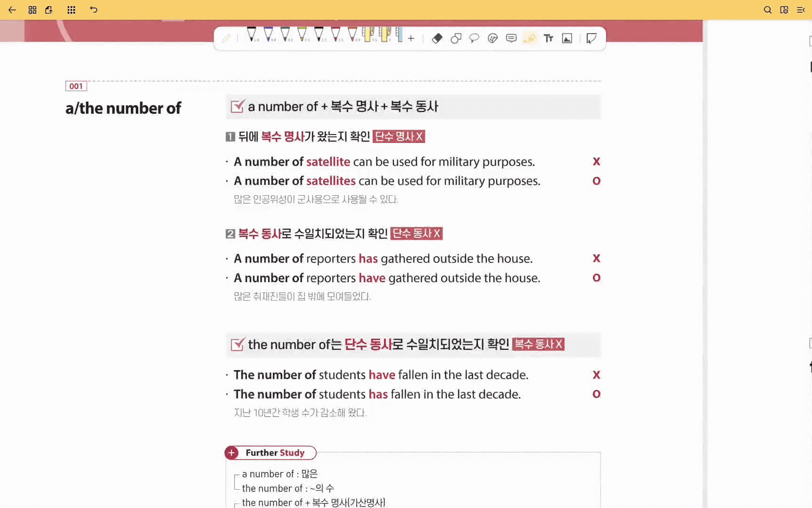Open the Sticker tool
Screen dimensions: 812x508
click(493, 39)
